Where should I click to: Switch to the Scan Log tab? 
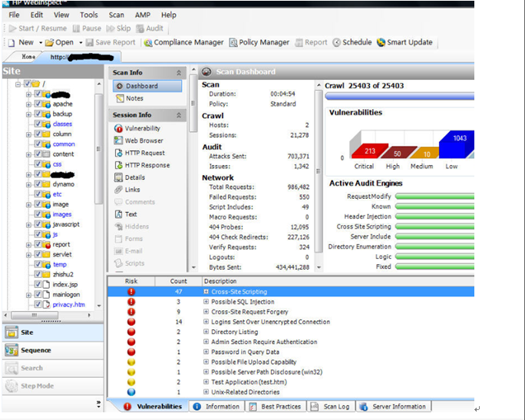pyautogui.click(x=335, y=406)
